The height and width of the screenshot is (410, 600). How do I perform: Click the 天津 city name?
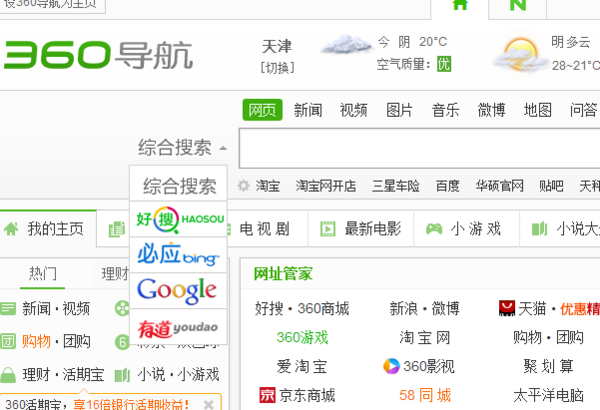pyautogui.click(x=277, y=46)
